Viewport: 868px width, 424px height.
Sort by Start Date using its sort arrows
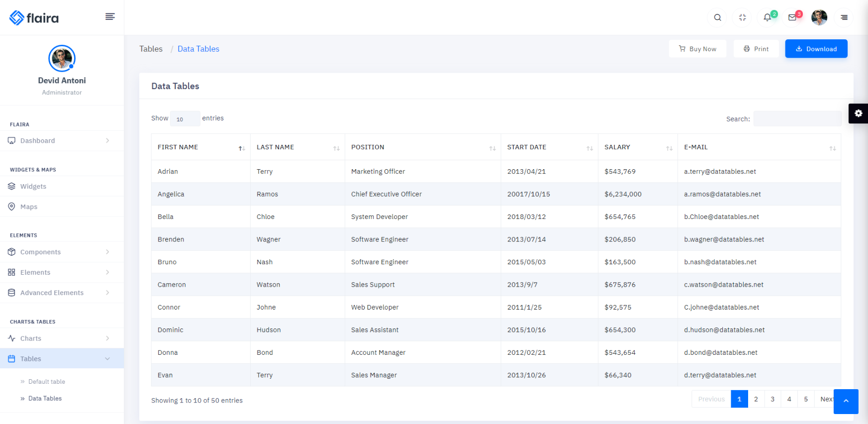[589, 148]
